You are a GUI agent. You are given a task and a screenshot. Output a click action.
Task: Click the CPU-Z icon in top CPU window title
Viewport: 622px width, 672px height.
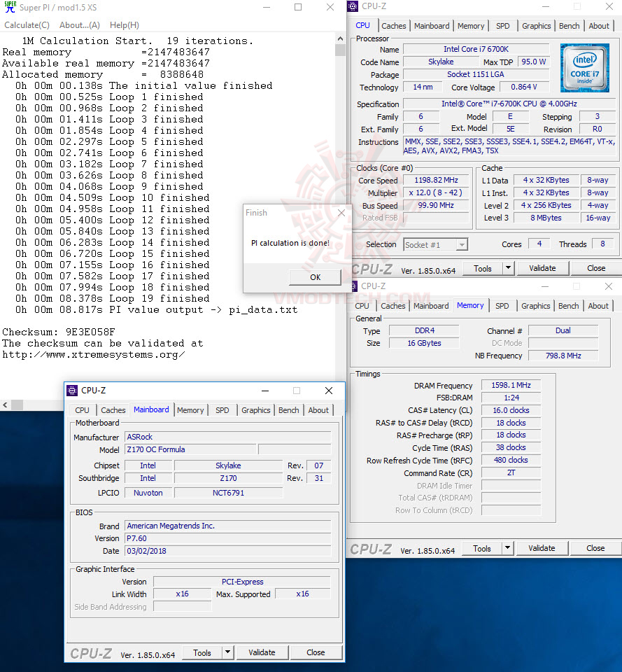(x=353, y=6)
